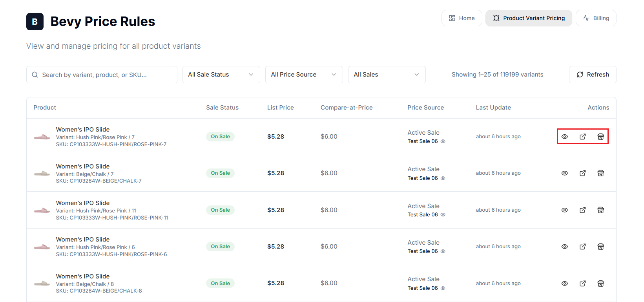The image size is (644, 302).
Task: Click pink slide thumbnail for Rose Pink / 11
Action: tap(42, 210)
